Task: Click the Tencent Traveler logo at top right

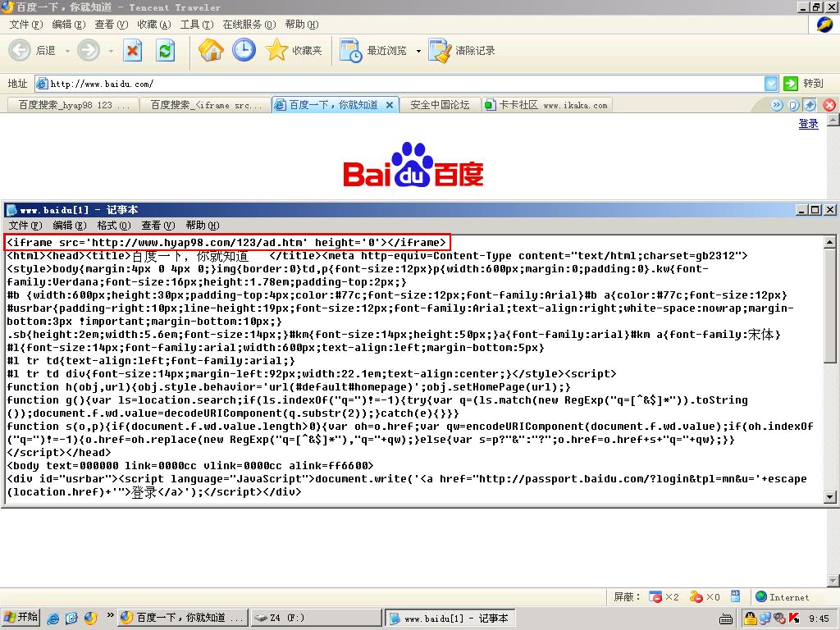Action: 824,25
